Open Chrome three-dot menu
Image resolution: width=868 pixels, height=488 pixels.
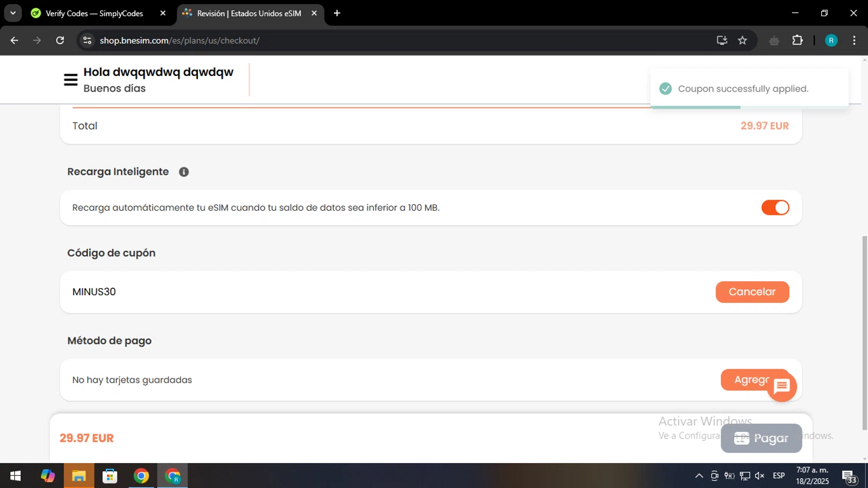[854, 41]
